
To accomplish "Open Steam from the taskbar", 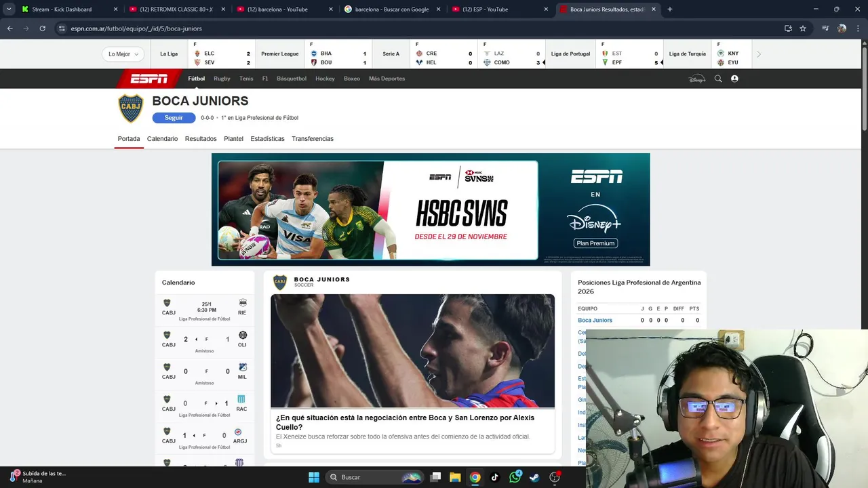I will pos(534,477).
